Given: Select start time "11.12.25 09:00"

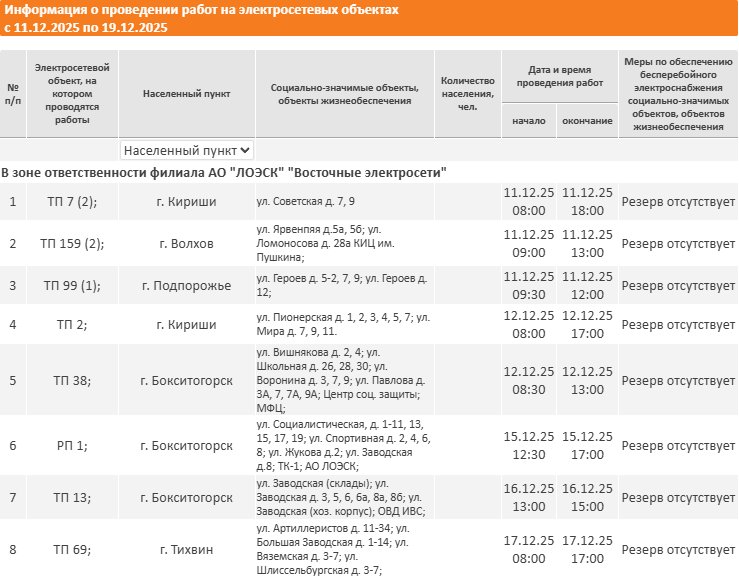Looking at the screenshot, I should point(529,244).
